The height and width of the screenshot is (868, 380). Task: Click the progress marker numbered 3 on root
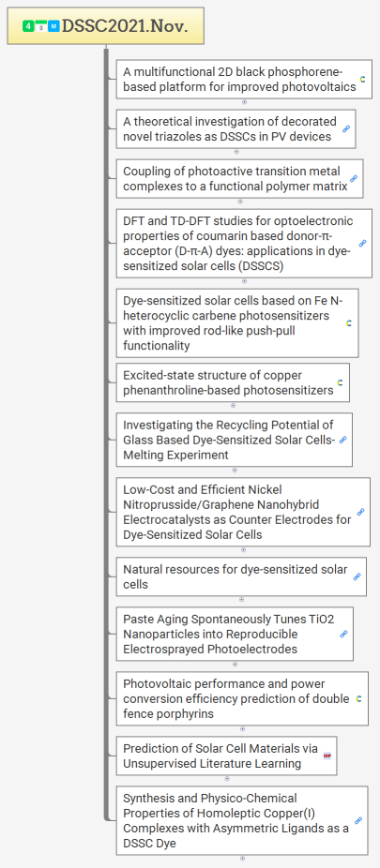point(40,25)
